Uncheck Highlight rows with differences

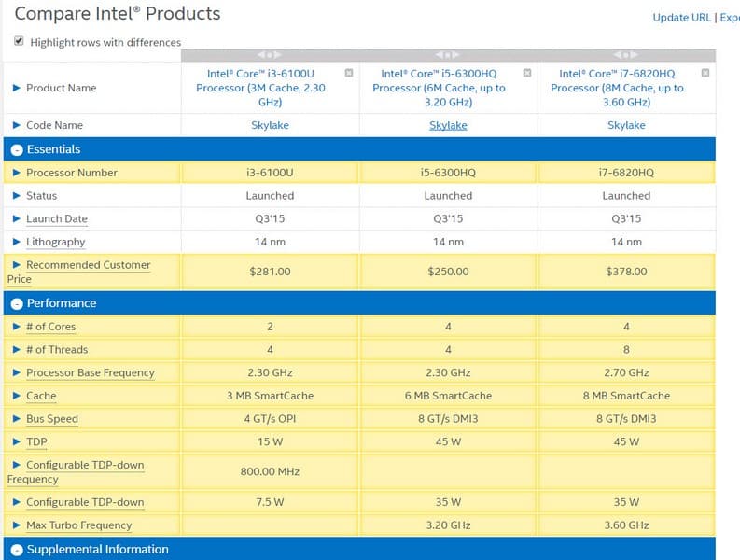20,41
